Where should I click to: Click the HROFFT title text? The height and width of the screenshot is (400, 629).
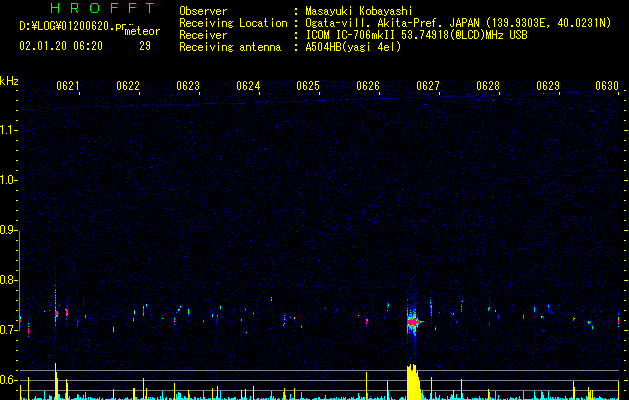point(102,8)
